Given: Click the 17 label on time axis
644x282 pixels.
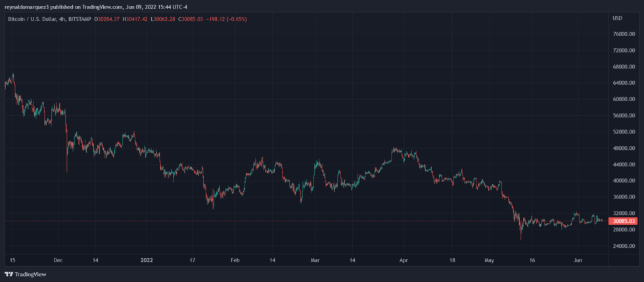Looking at the screenshot, I should pos(192,260).
